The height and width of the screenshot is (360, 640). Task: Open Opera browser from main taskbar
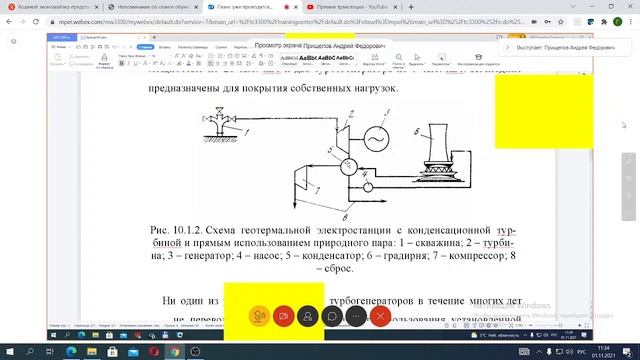(x=154, y=351)
